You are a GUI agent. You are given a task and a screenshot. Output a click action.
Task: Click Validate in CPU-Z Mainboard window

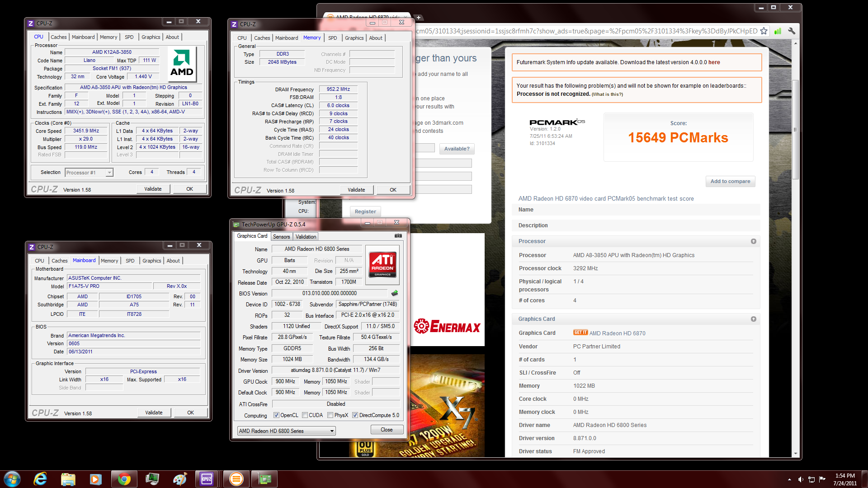(154, 413)
